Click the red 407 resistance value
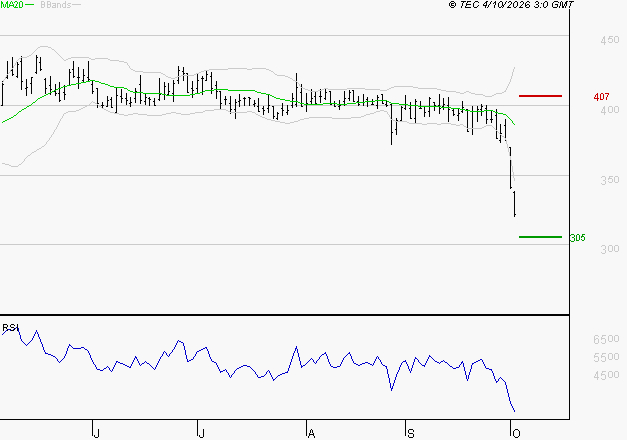 pyautogui.click(x=601, y=96)
